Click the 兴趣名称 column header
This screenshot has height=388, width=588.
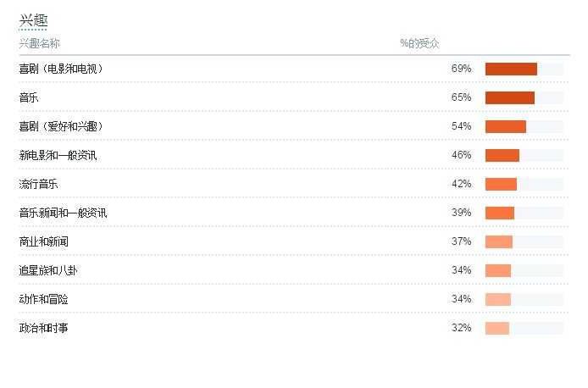pos(40,43)
